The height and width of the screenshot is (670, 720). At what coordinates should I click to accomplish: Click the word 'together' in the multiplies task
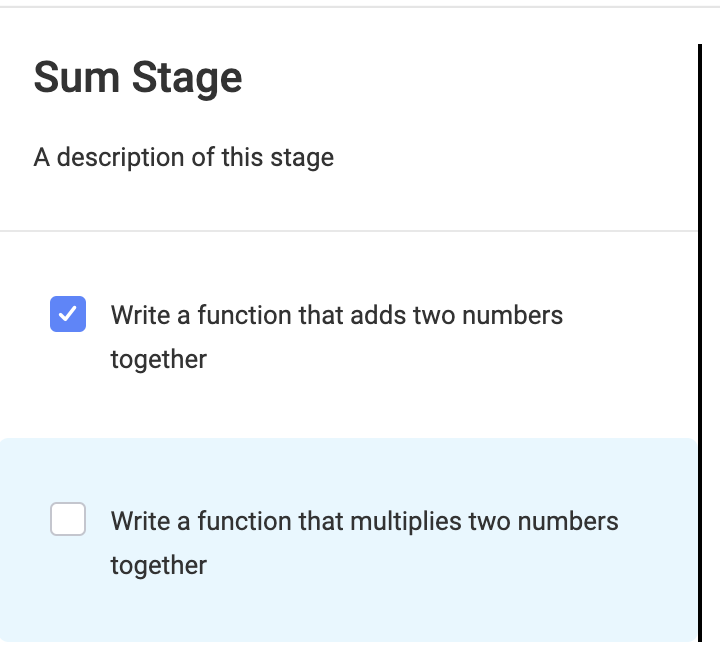(158, 565)
